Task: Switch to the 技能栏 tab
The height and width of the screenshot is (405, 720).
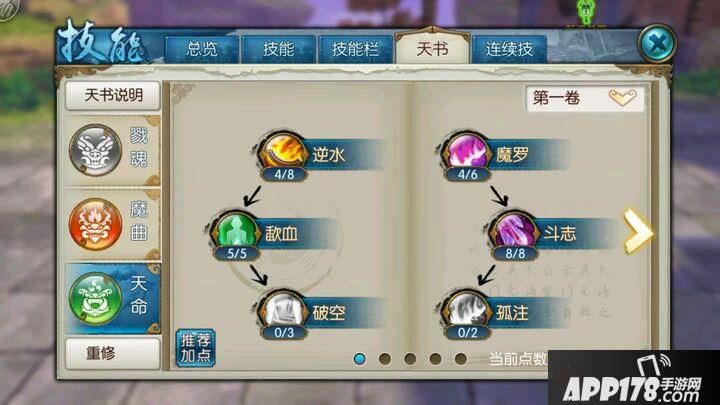Action: (355, 49)
